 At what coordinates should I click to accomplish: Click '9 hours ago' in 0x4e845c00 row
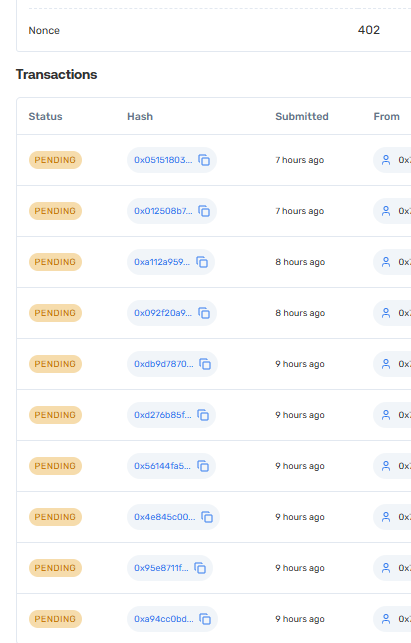(300, 517)
